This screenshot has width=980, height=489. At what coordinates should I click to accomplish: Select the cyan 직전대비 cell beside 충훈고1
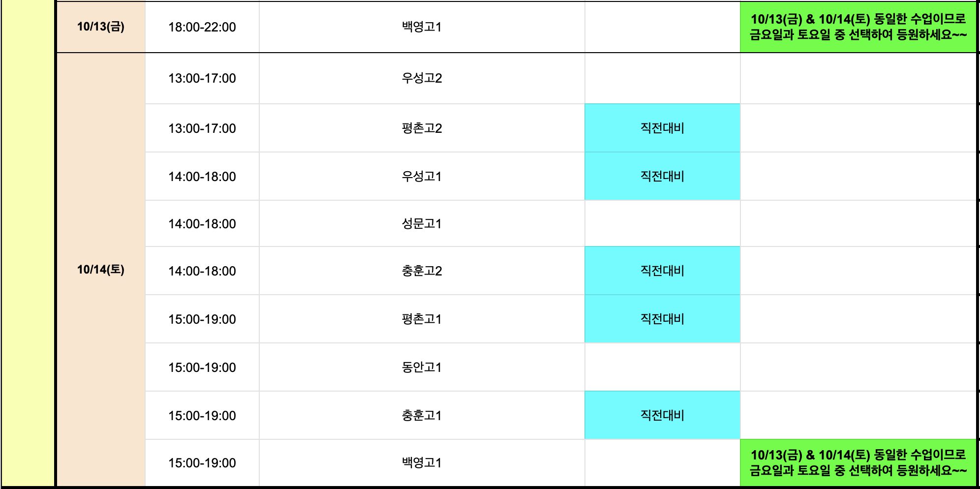(x=662, y=416)
